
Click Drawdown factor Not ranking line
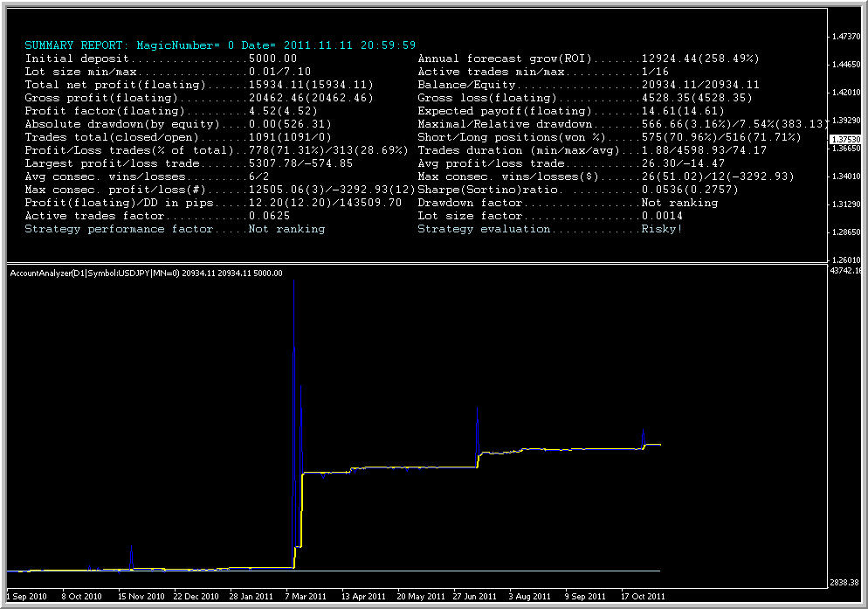coord(568,203)
